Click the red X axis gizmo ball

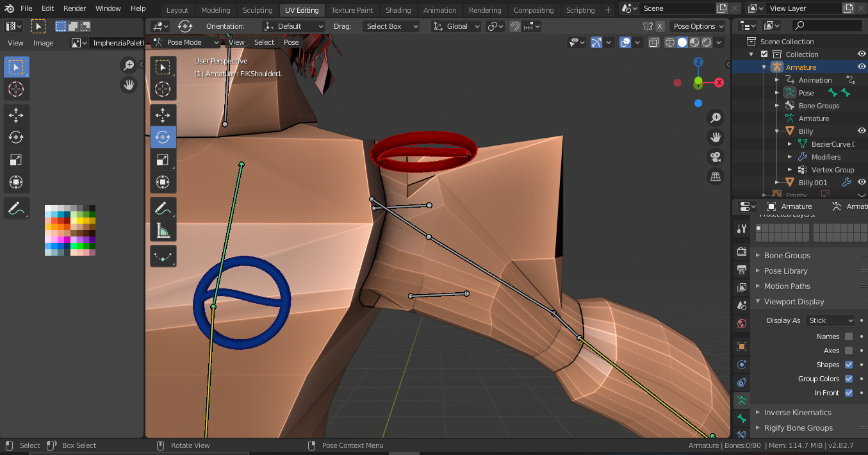719,83
